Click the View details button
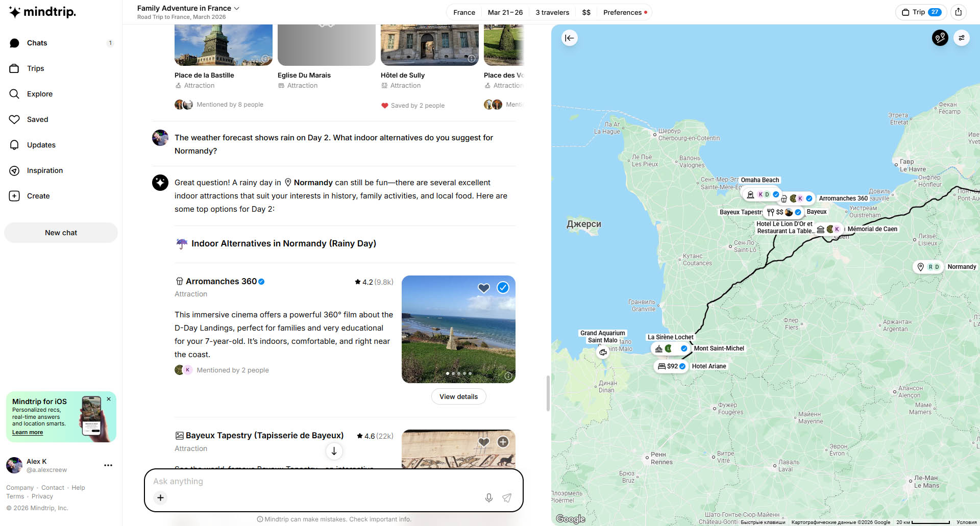The width and height of the screenshot is (980, 526). click(458, 397)
